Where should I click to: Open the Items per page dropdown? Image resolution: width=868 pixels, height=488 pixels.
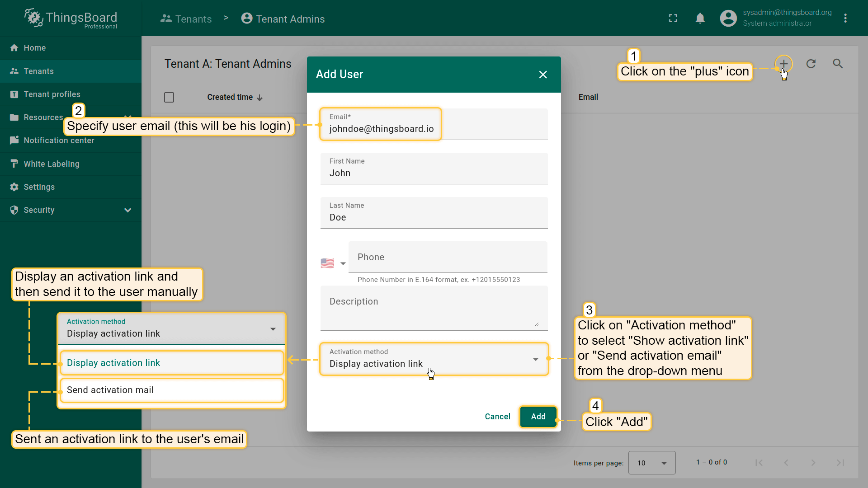point(651,463)
